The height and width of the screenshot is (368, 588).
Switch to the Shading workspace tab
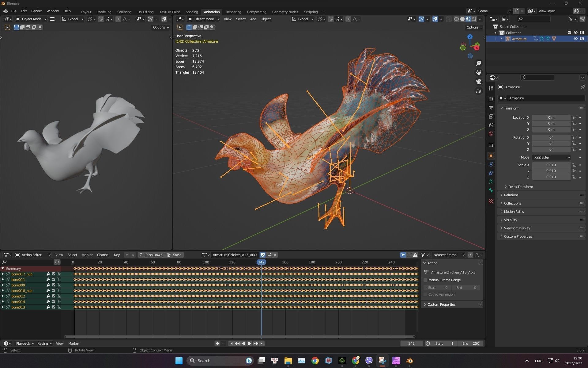pos(192,12)
